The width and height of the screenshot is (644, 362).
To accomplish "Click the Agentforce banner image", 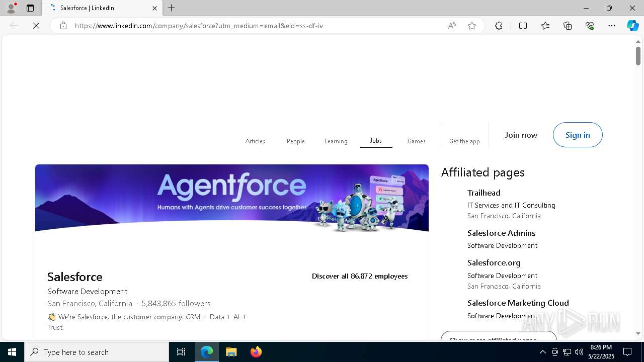I will [x=232, y=198].
